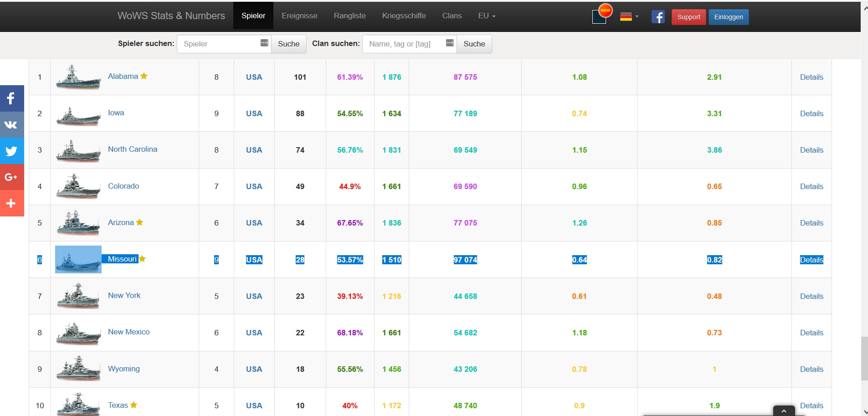
Task: Open the Arizona ship thumbnail
Action: 78,222
